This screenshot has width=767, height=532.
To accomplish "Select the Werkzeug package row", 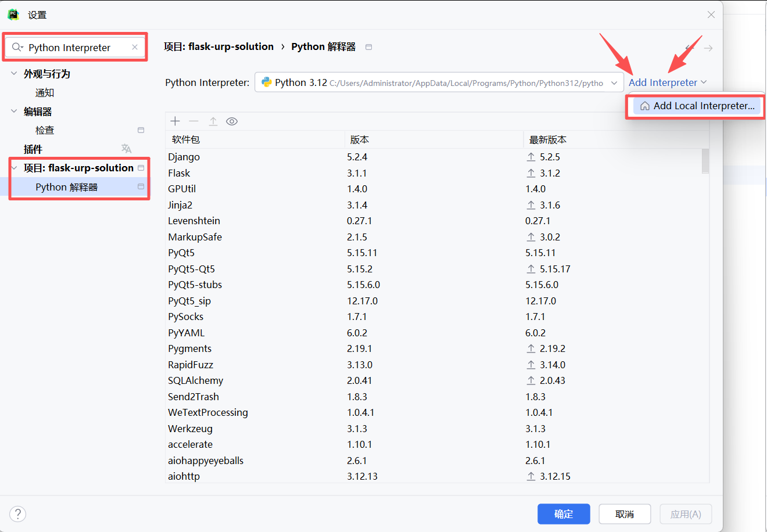I will [433, 429].
